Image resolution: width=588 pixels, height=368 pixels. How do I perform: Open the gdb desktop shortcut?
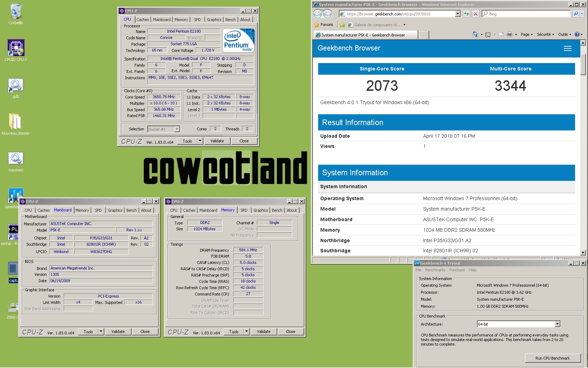(16, 88)
